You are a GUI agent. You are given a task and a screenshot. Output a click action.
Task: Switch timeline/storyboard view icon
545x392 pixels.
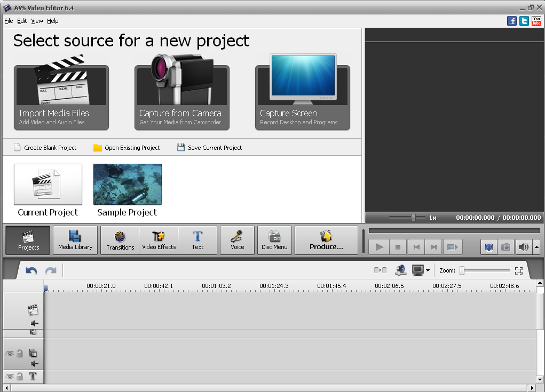[380, 270]
